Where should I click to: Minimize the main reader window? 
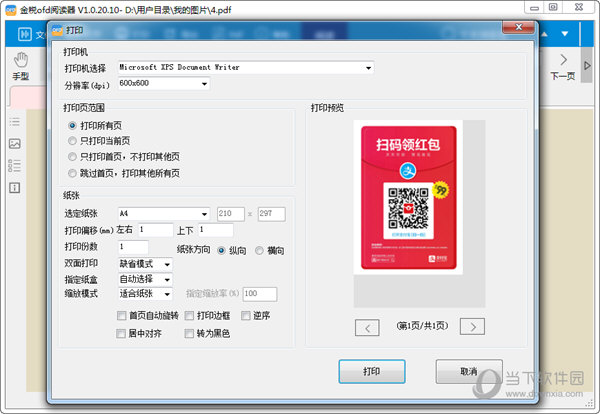coord(534,7)
